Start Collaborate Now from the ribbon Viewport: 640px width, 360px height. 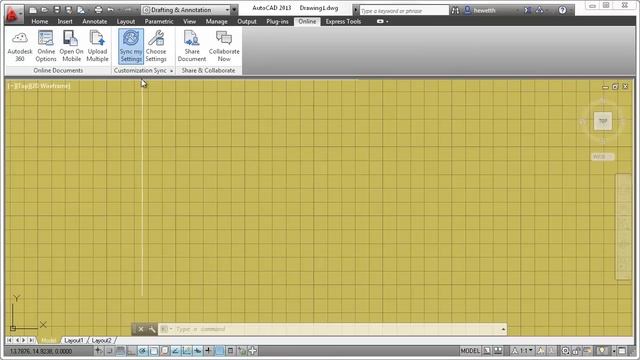click(x=224, y=46)
